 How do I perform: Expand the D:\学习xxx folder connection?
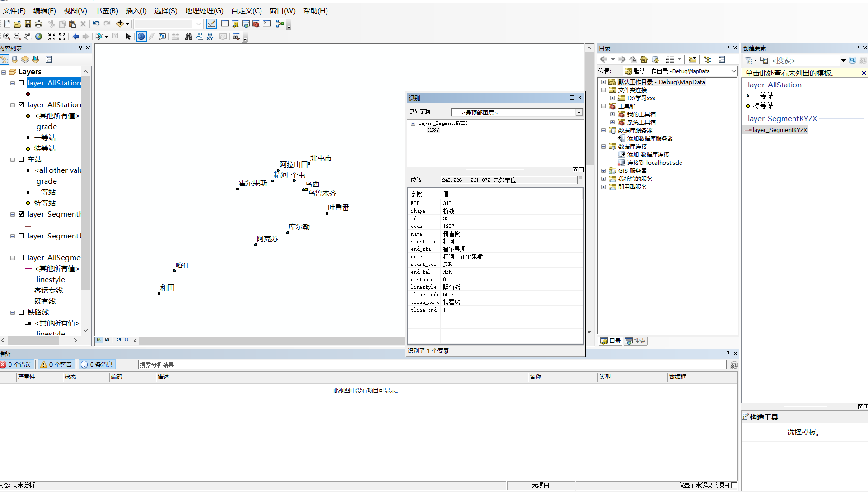(612, 98)
